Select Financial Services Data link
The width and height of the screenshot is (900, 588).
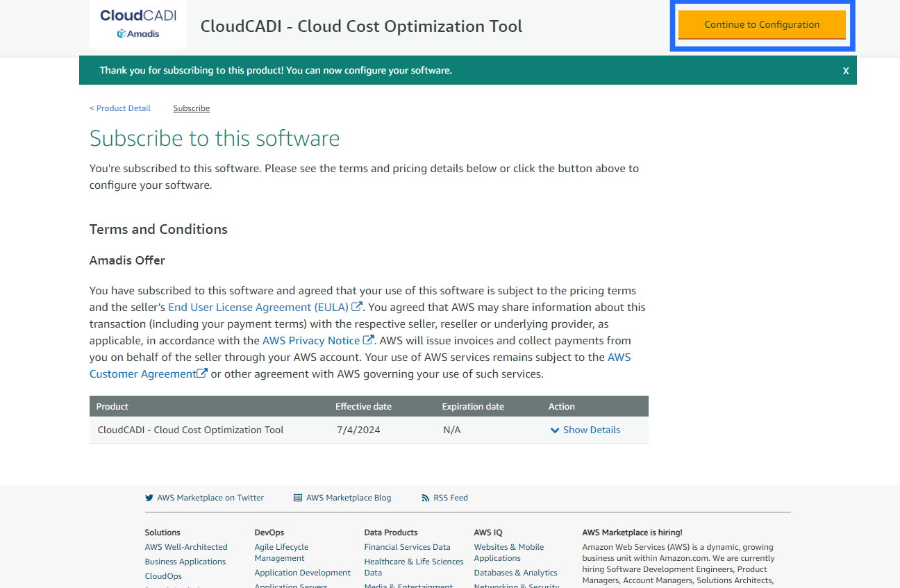pos(407,547)
